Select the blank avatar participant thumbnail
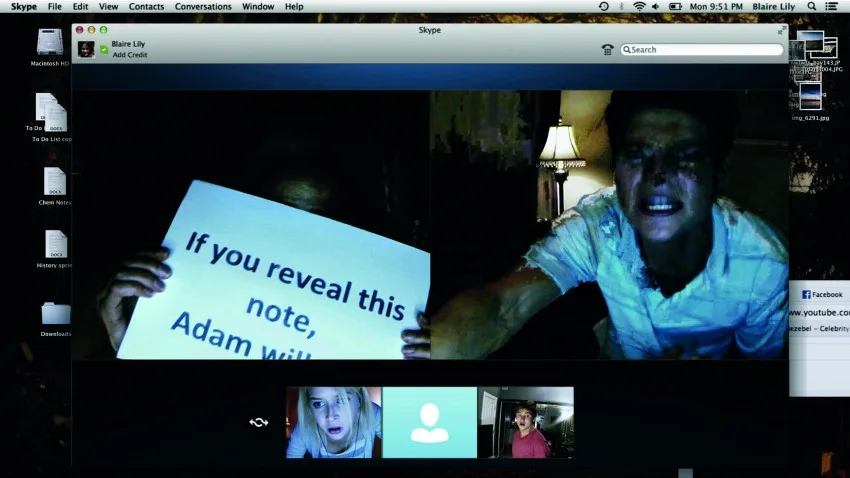Viewport: 850px width, 478px height. coord(429,422)
